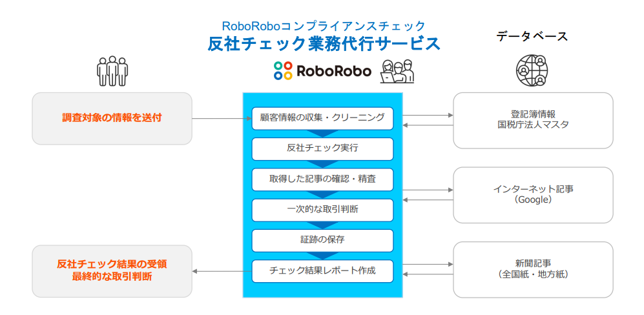Select the 反社チェック実行 step

point(322,148)
